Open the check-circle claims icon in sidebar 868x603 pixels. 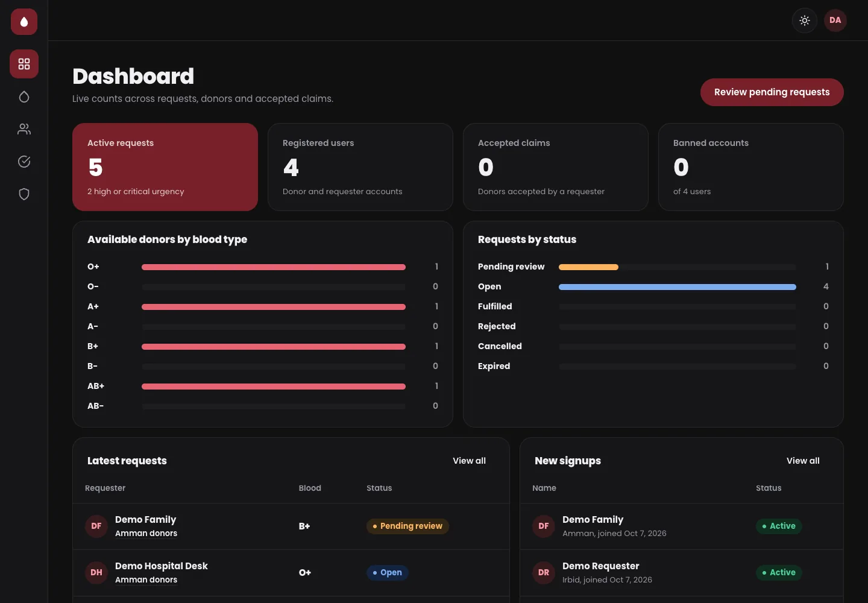click(24, 162)
